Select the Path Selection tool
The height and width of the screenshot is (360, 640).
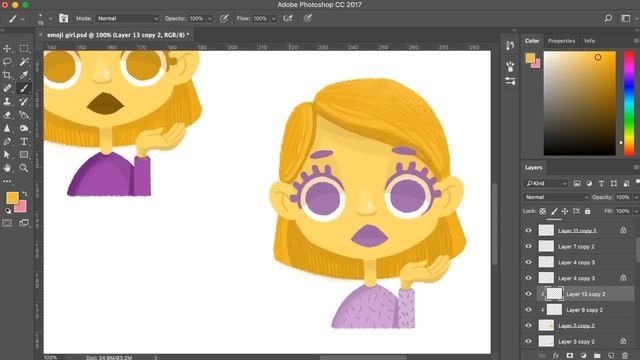pyautogui.click(x=7, y=155)
